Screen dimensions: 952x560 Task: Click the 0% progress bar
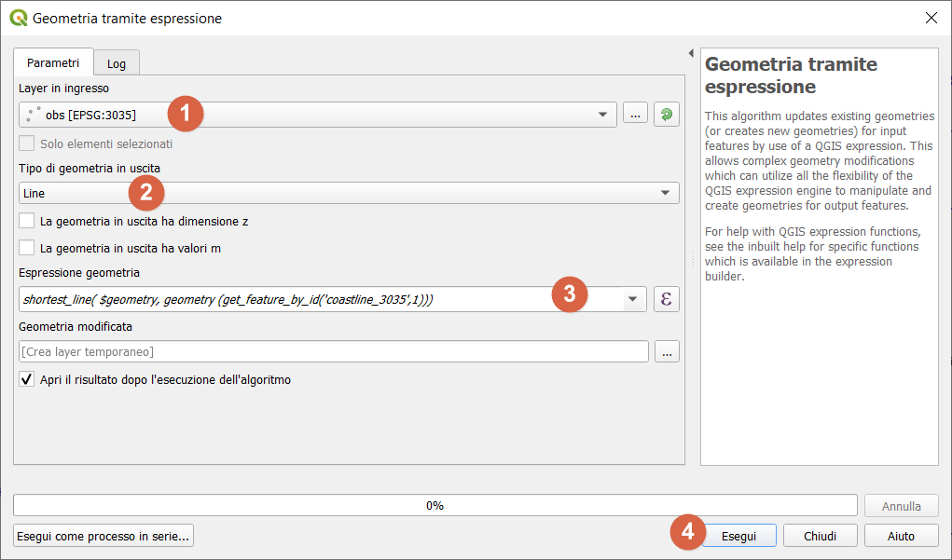(435, 505)
